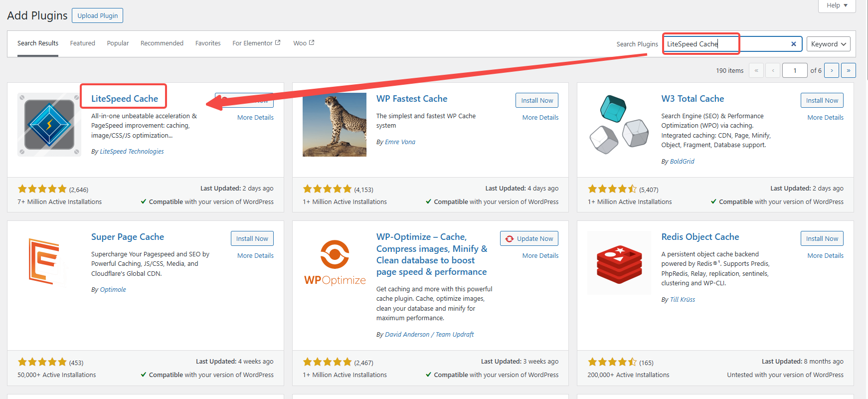
Task: Click "200,000+ Active Installations" text
Action: click(628, 375)
